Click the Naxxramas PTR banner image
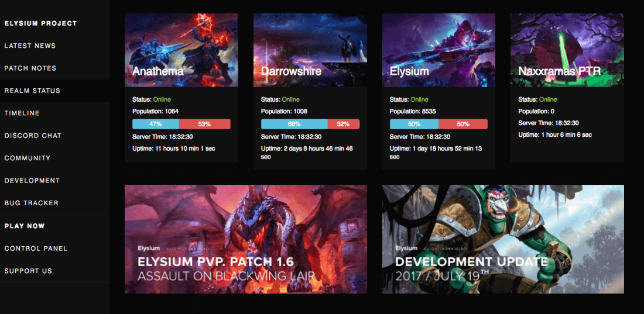Screen dimensions: 644x314 [x=567, y=50]
